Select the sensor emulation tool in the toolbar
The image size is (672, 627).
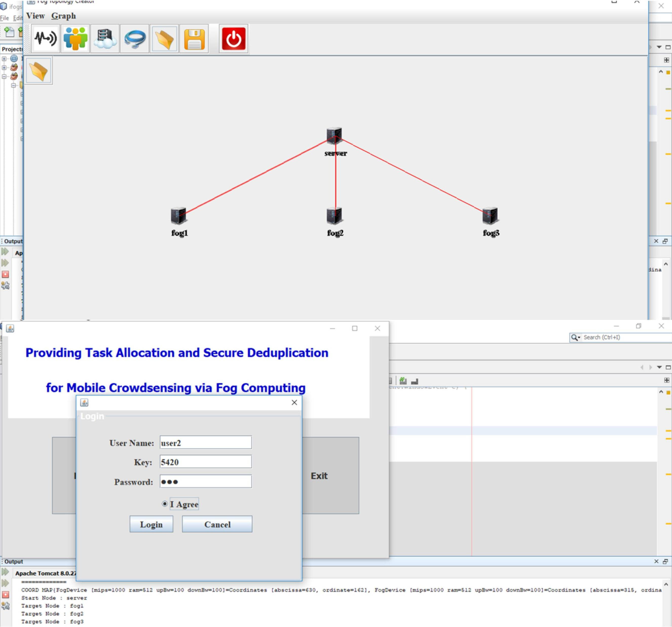[x=45, y=39]
